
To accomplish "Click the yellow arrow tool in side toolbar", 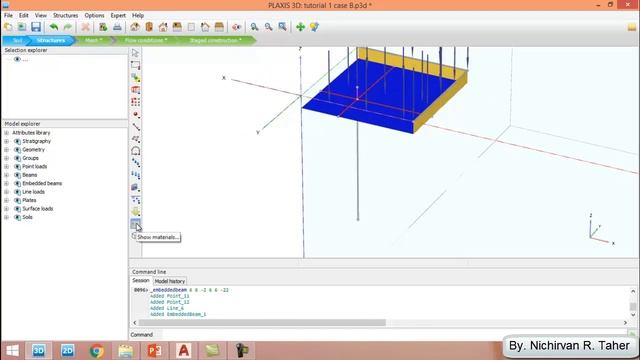I will [x=136, y=212].
